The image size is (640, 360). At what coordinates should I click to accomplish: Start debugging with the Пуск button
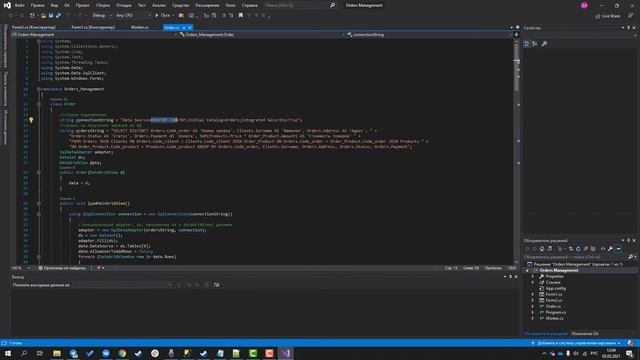(x=163, y=16)
